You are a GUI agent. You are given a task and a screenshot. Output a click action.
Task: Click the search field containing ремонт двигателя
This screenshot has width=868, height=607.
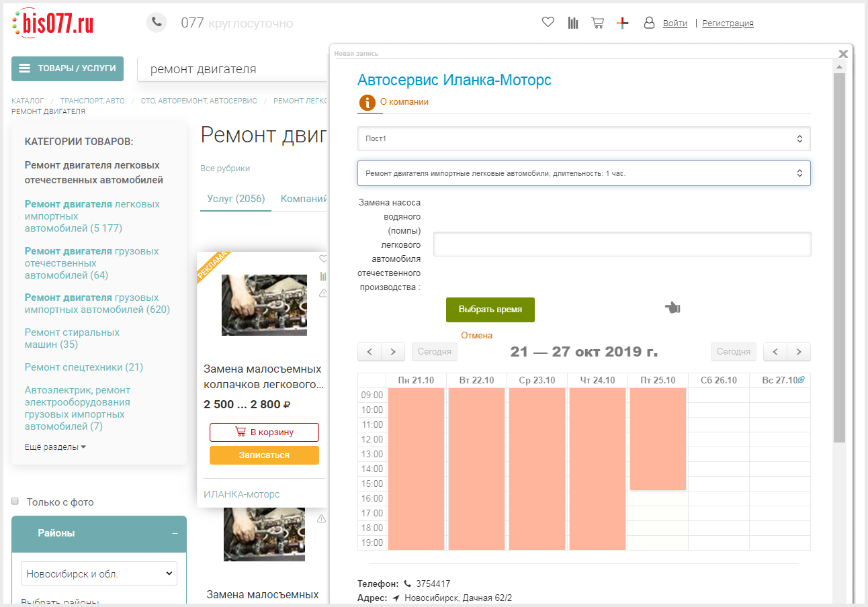232,69
